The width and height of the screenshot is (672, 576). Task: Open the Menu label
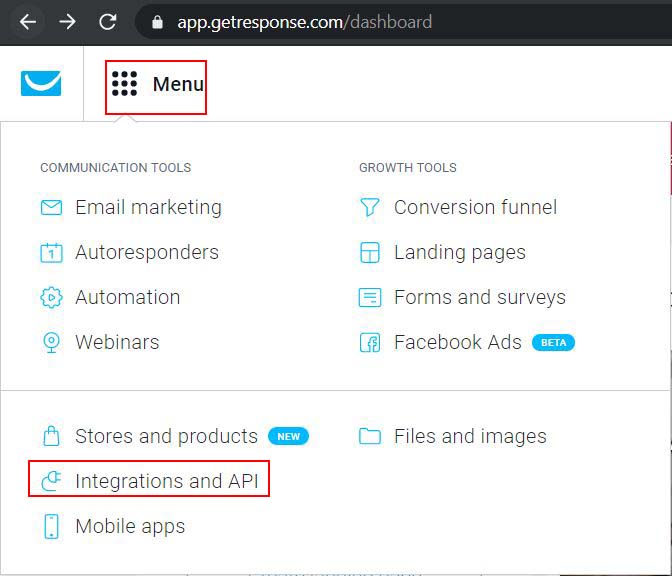click(178, 84)
